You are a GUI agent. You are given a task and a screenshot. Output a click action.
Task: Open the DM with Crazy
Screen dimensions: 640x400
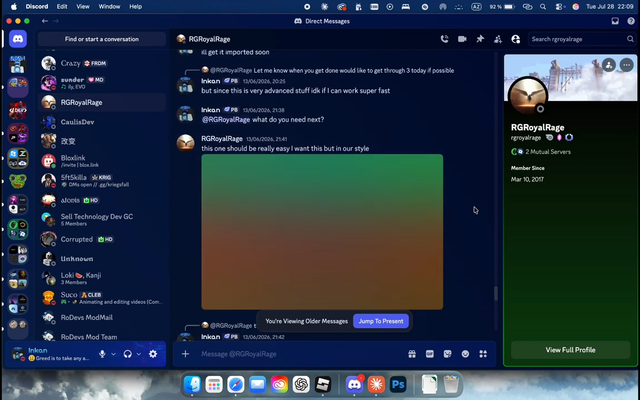(102, 63)
